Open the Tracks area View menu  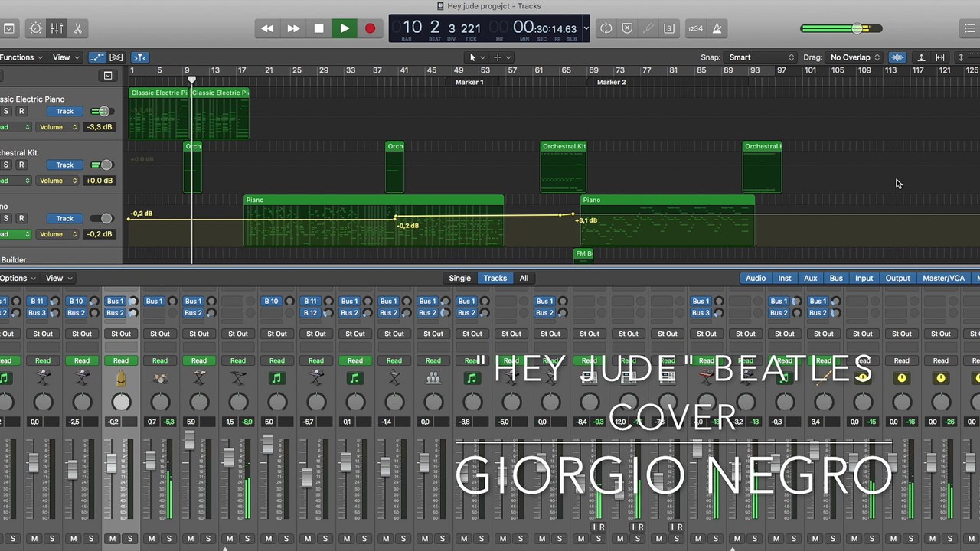coord(65,57)
